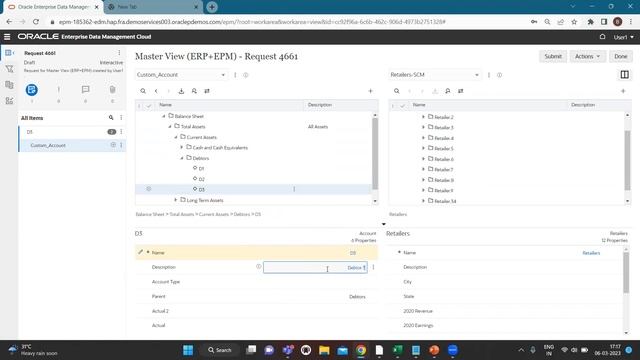Open Retailers-SCM viewpoint options menu
This screenshot has width=640, height=360.
coord(489,75)
